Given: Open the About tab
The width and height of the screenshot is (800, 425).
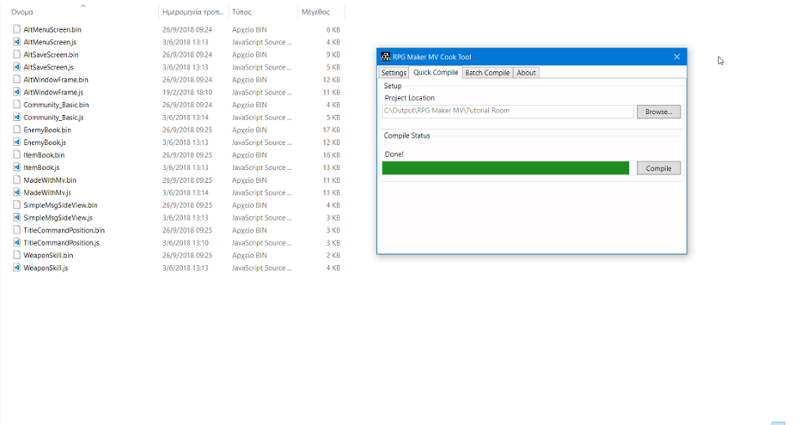Looking at the screenshot, I should point(526,73).
